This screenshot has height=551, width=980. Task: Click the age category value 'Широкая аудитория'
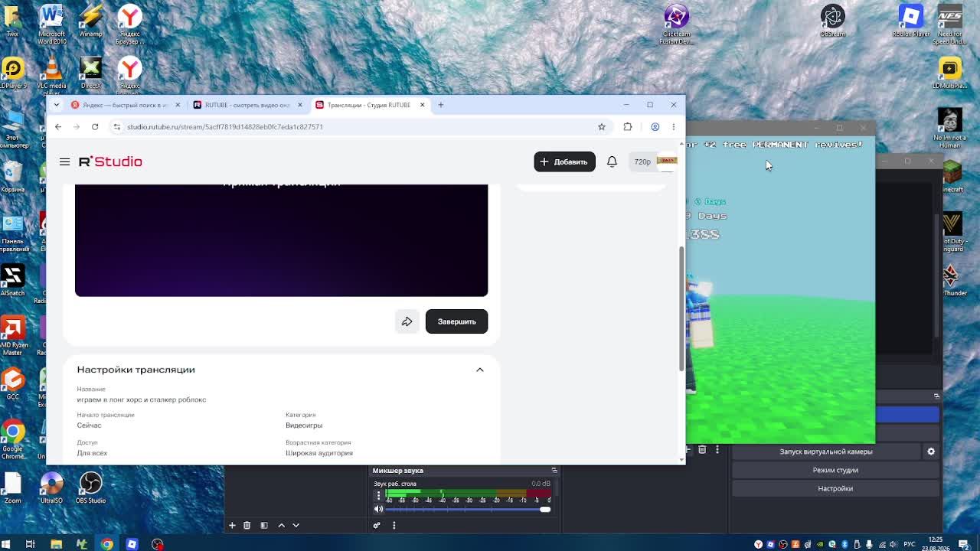point(319,453)
